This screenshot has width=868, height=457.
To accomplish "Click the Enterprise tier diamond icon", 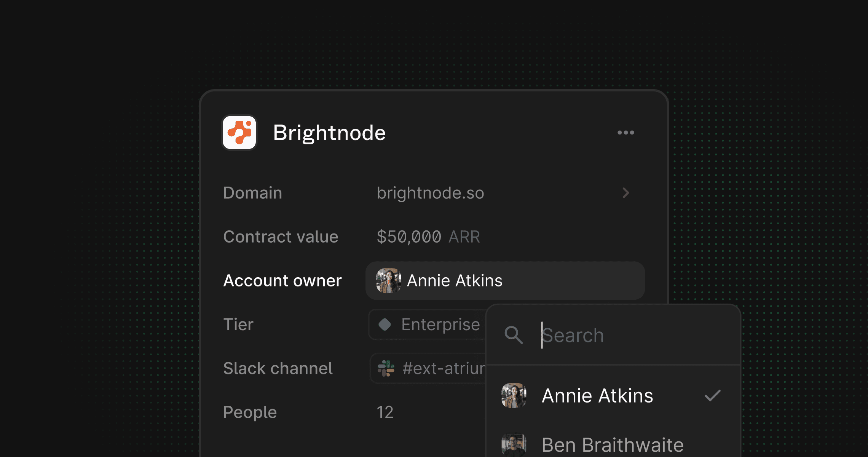I will tap(385, 324).
